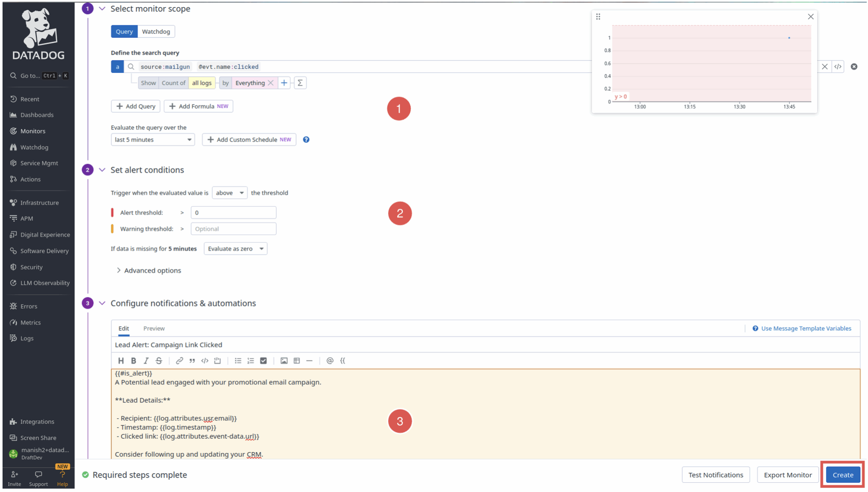Insert an @ mention in the message
The image size is (868, 492).
coord(330,361)
